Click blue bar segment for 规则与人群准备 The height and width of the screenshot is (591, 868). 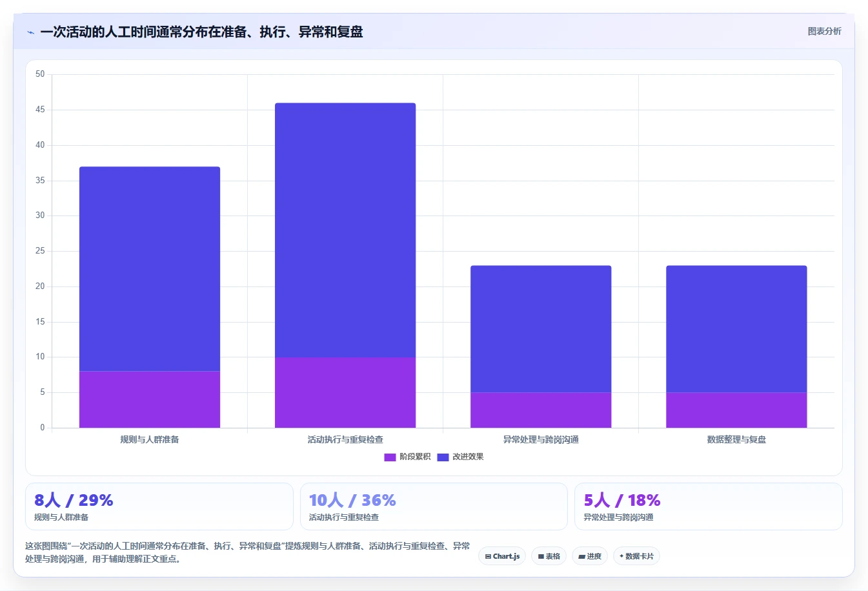[150, 269]
